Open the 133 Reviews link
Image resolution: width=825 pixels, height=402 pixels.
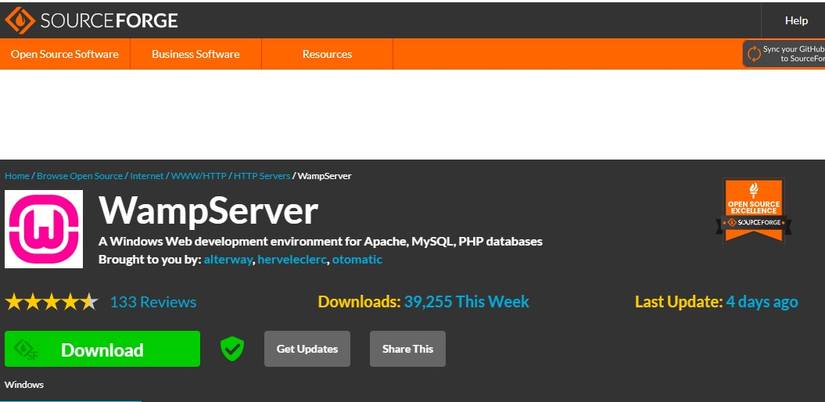153,302
